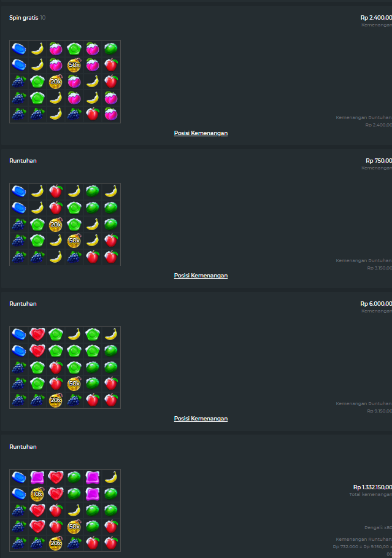Pick 20x bomb in Rp 6.000 Runtuhan grid
The height and width of the screenshot is (558, 392).
[x=56, y=400]
